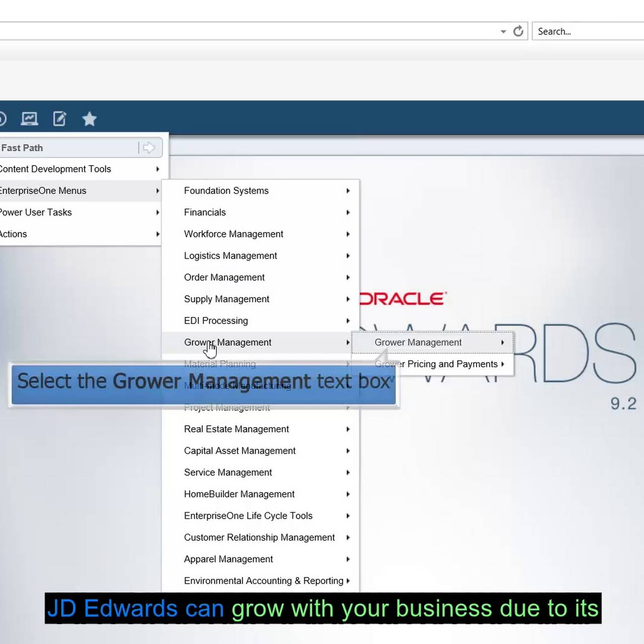Image resolution: width=644 pixels, height=644 pixels.
Task: Expand arrow beside Foundation Systems
Action: (348, 191)
